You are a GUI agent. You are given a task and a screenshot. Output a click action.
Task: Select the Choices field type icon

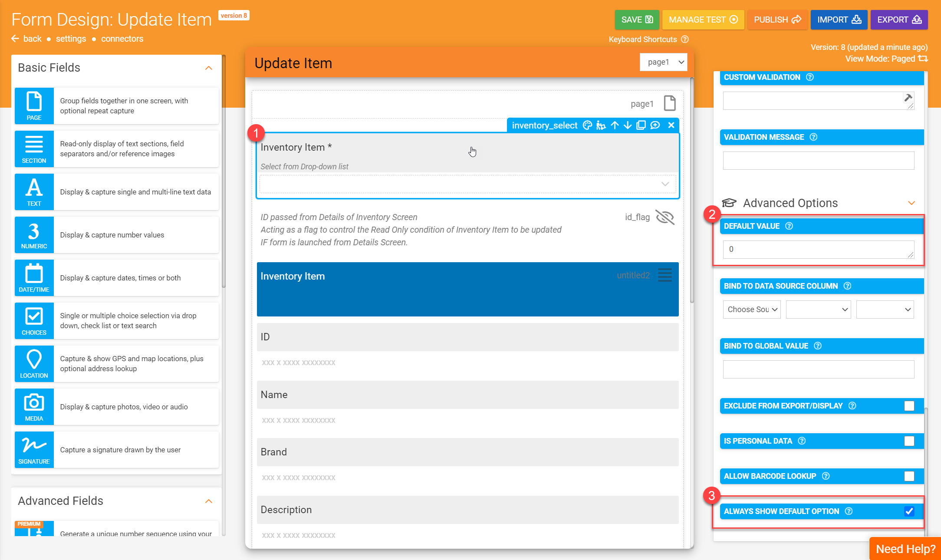(x=34, y=321)
